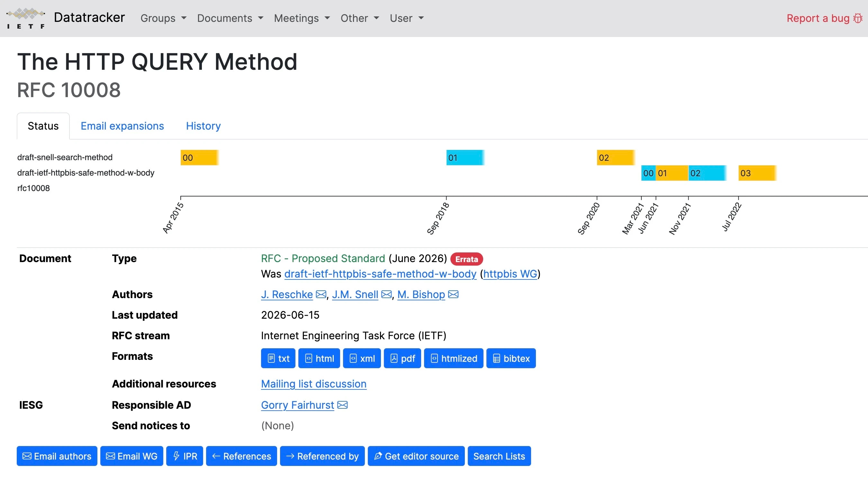
Task: Get the bibtex citation
Action: 511,358
